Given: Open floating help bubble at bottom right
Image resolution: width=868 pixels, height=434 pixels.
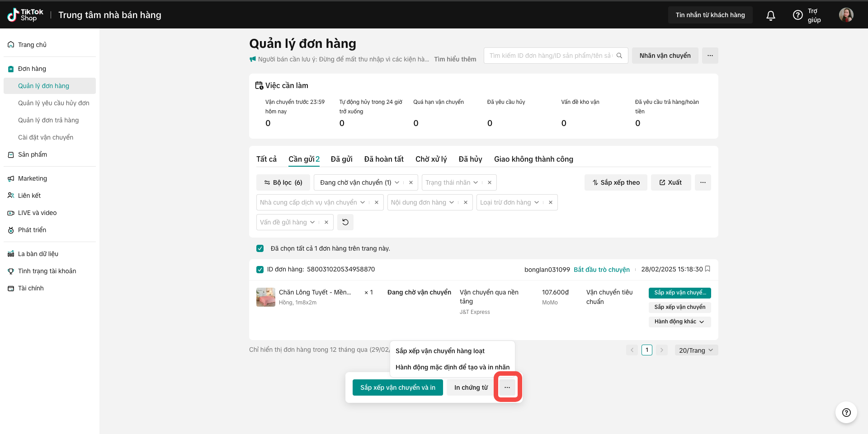Looking at the screenshot, I should (846, 412).
